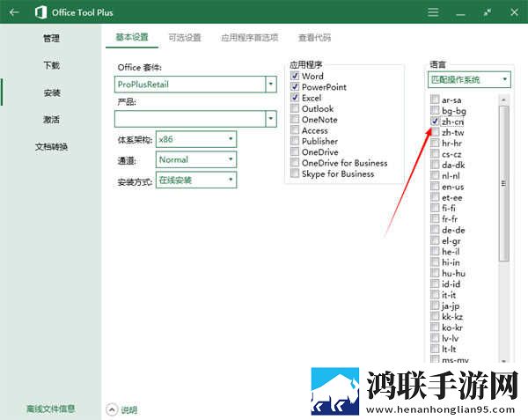Enable the id-id language checkbox
Screen dimensions: 528x420
click(x=435, y=284)
